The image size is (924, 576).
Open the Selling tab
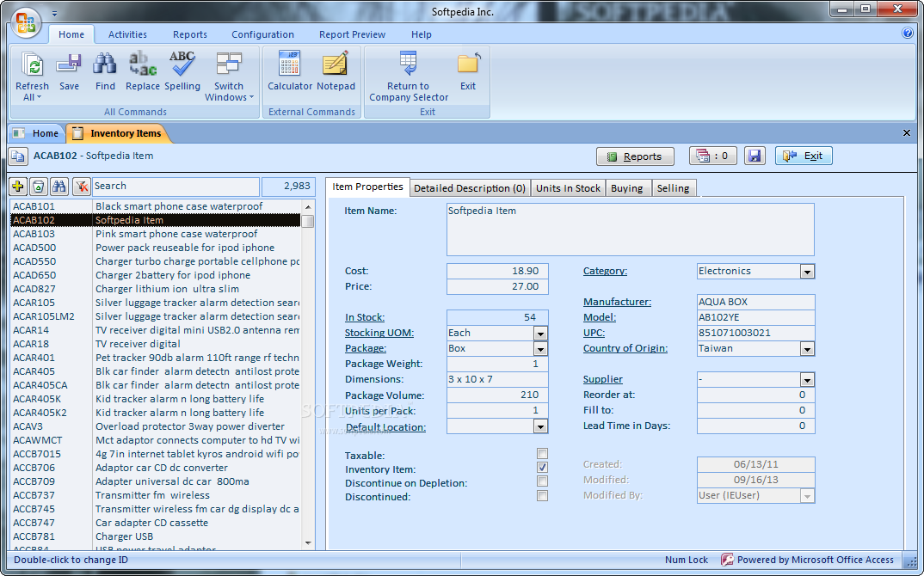tap(673, 188)
